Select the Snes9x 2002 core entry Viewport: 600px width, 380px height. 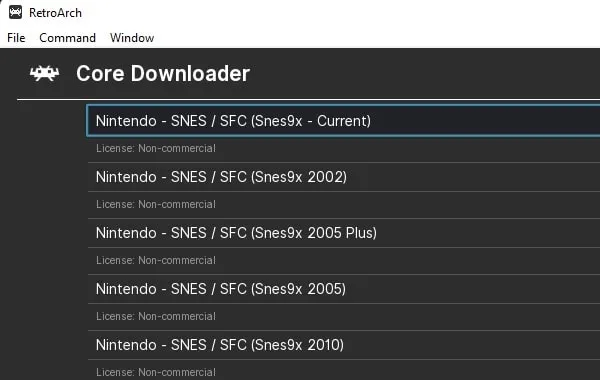pos(344,177)
